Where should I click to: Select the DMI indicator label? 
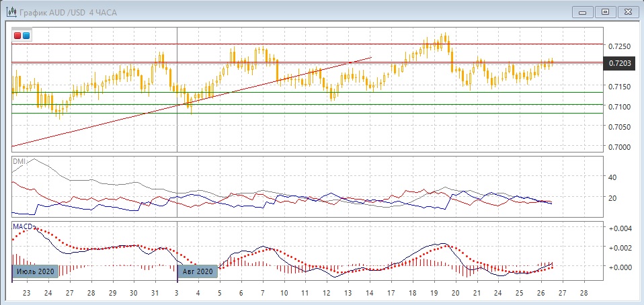(19, 161)
